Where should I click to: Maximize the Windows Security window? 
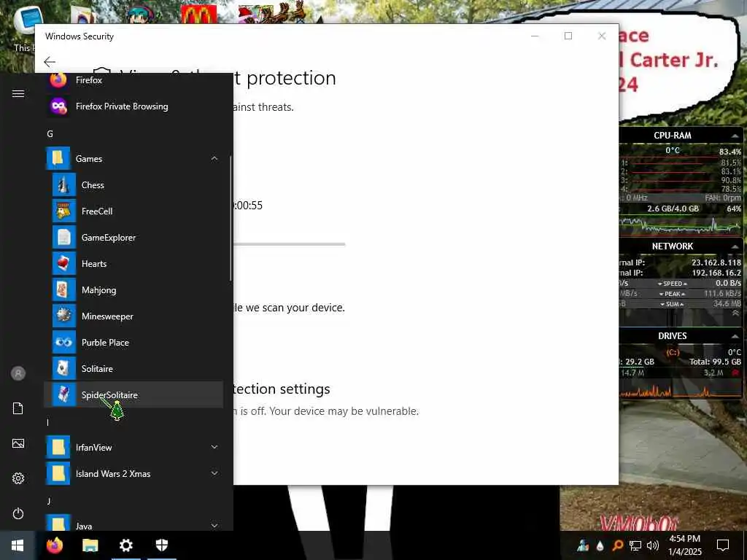[568, 36]
